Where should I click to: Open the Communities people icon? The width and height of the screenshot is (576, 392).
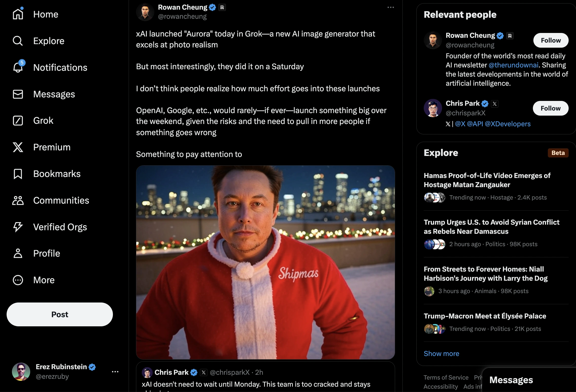click(18, 200)
